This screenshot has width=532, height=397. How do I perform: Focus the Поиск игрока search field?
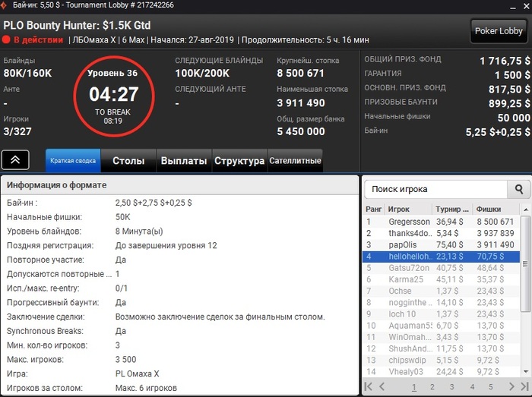[x=435, y=189]
